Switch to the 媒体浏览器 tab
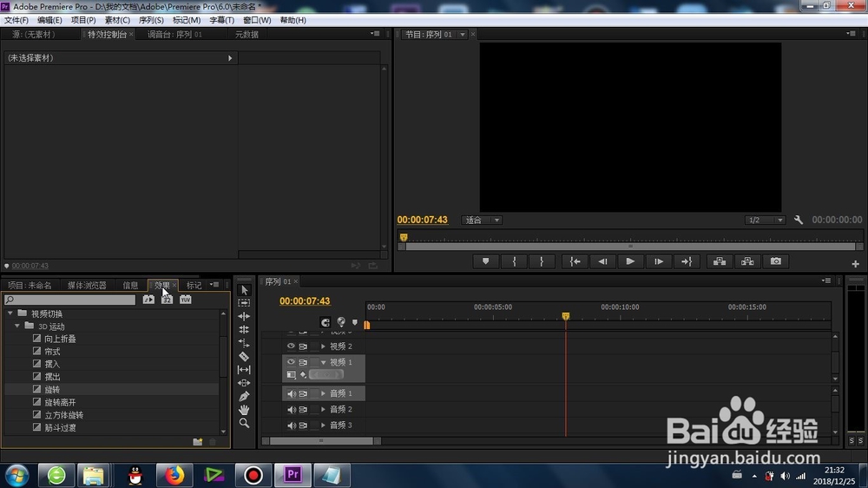 coord(87,286)
